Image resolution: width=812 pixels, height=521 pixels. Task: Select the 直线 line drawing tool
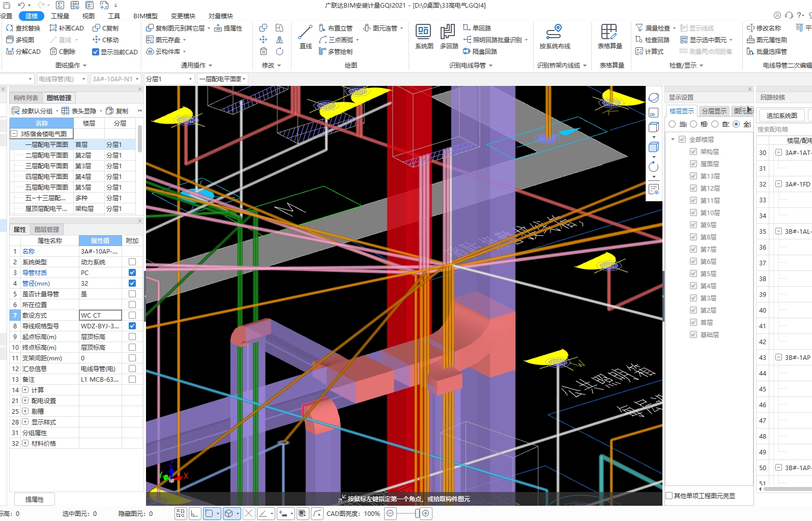click(305, 37)
